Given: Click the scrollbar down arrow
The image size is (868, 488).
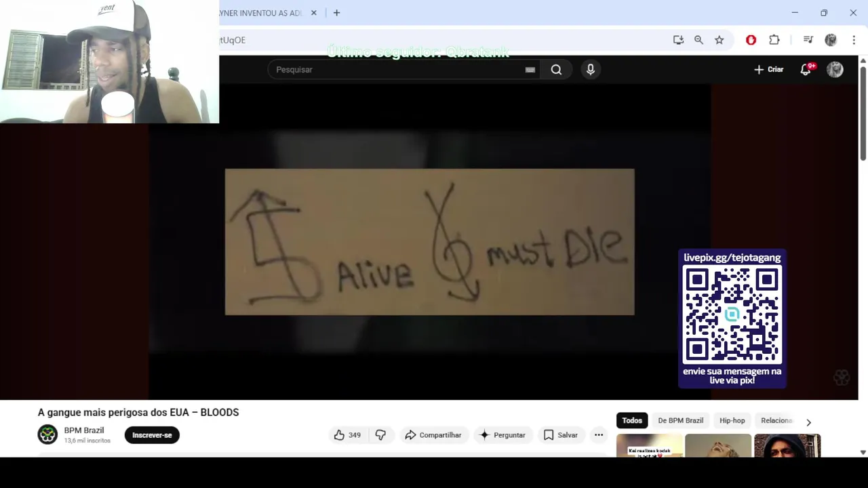Looking at the screenshot, I should point(863,452).
